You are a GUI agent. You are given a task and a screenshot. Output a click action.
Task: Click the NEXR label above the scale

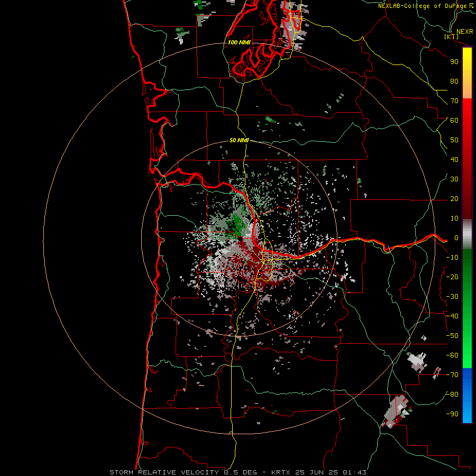[464, 32]
